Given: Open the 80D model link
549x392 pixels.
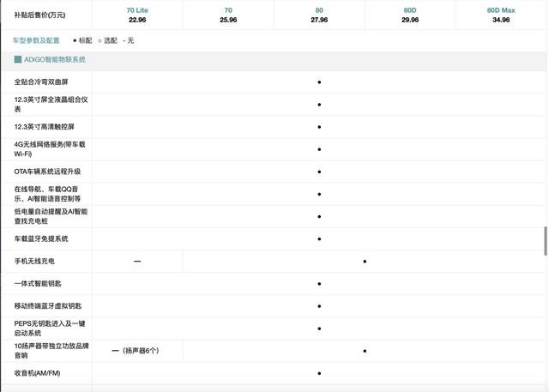Looking at the screenshot, I should tap(410, 10).
